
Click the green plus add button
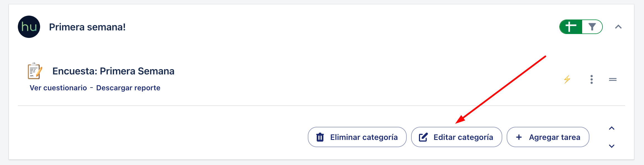[x=571, y=27]
